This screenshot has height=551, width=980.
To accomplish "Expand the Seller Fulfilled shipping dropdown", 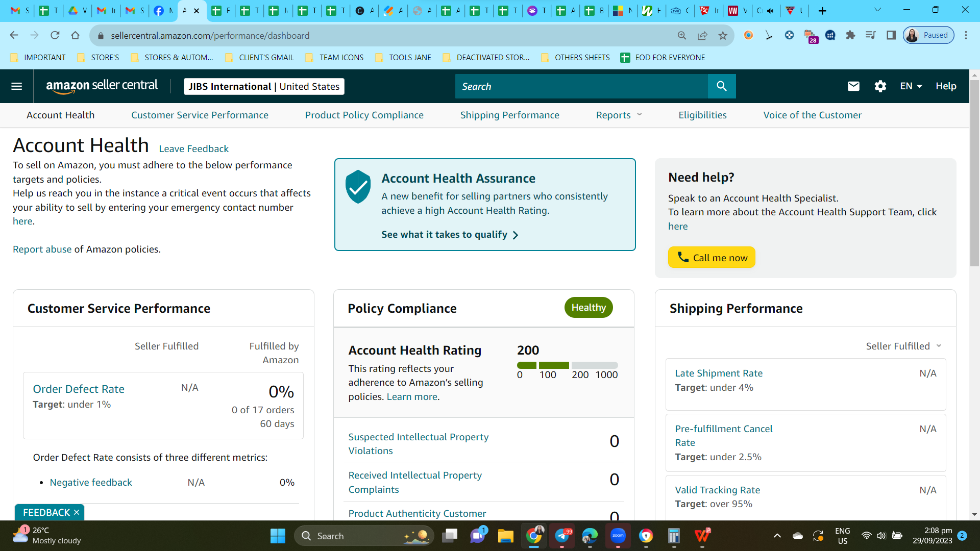I will [x=903, y=346].
